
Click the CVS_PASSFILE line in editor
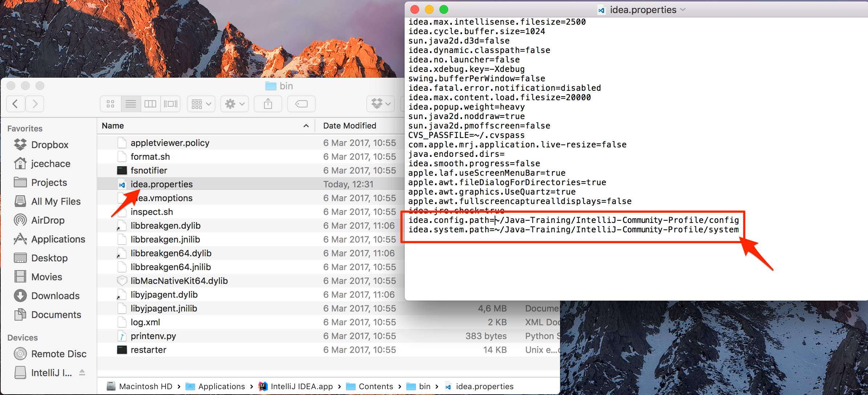pos(466,135)
